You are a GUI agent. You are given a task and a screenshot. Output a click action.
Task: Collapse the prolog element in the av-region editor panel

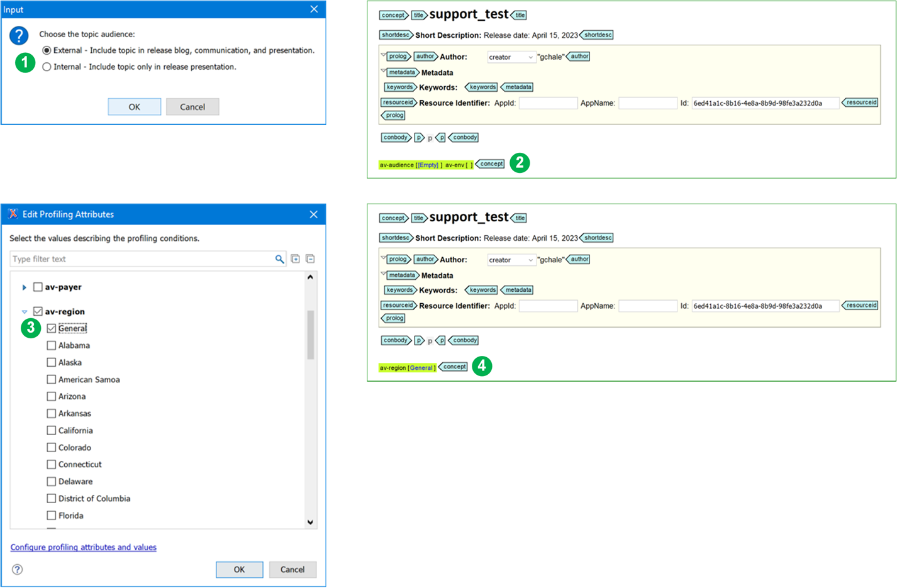tap(383, 257)
